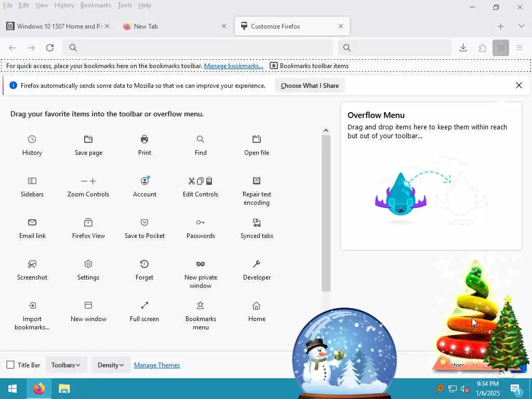Image resolution: width=532 pixels, height=399 pixels.
Task: Click the Firefox taskbar icon
Action: [38, 389]
